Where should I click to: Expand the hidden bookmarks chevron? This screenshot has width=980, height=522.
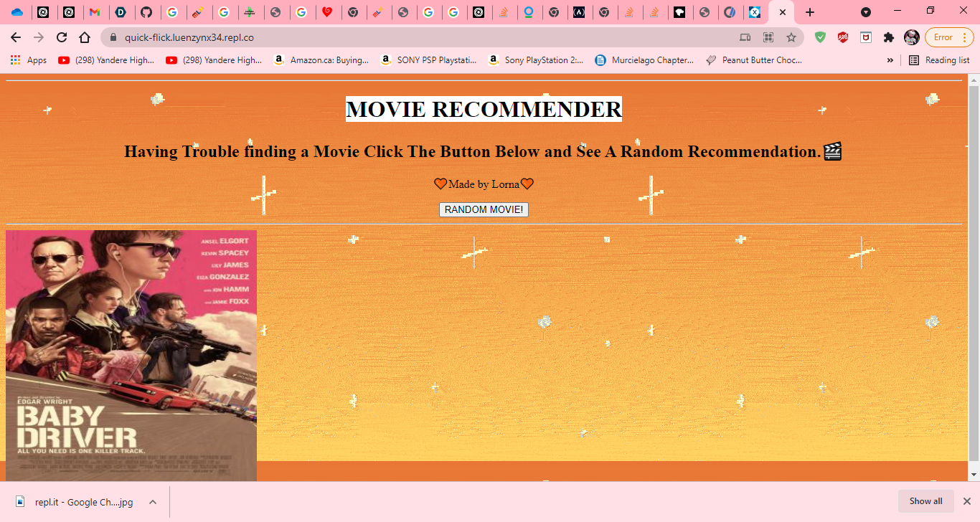point(890,60)
